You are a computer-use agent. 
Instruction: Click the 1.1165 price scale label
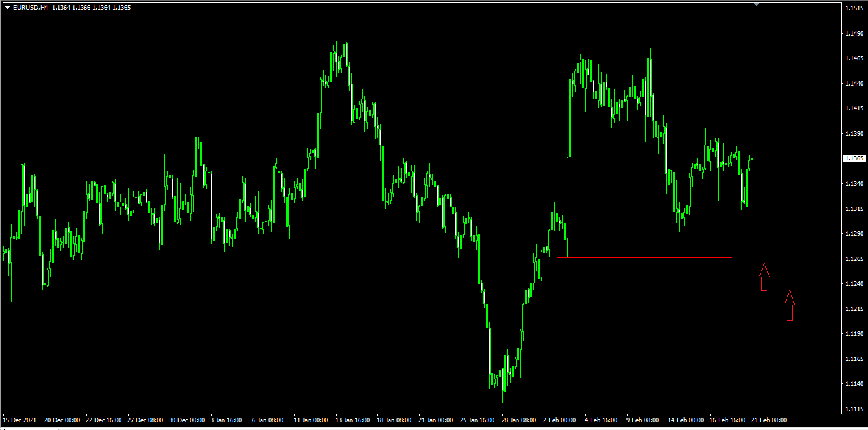coord(854,359)
